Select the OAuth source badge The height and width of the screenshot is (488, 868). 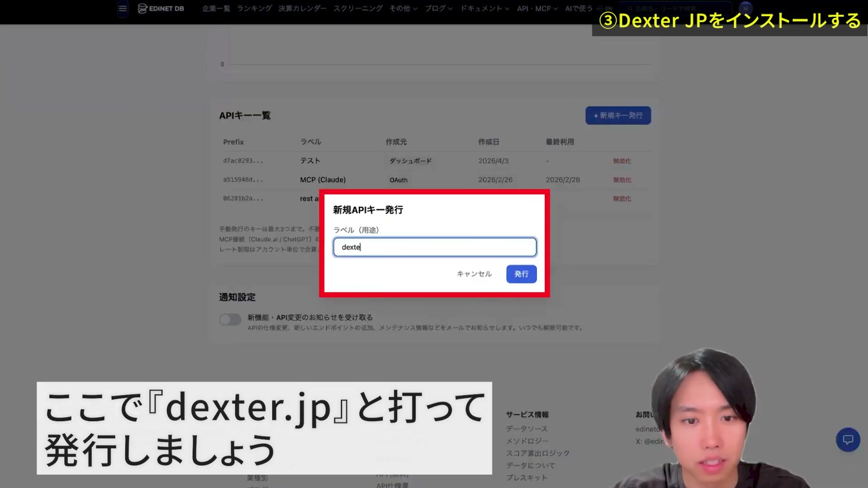[x=398, y=180]
